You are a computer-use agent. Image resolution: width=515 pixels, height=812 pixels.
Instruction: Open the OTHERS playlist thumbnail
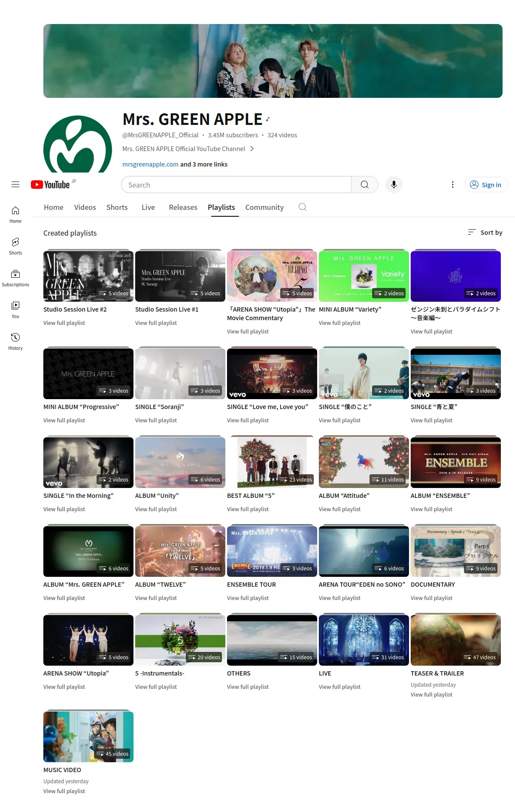coord(272,640)
